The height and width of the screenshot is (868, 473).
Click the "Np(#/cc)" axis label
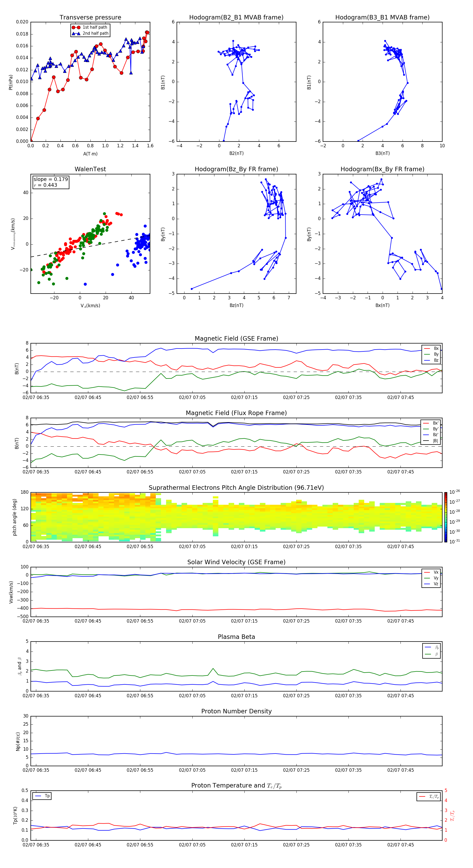pos(18,741)
